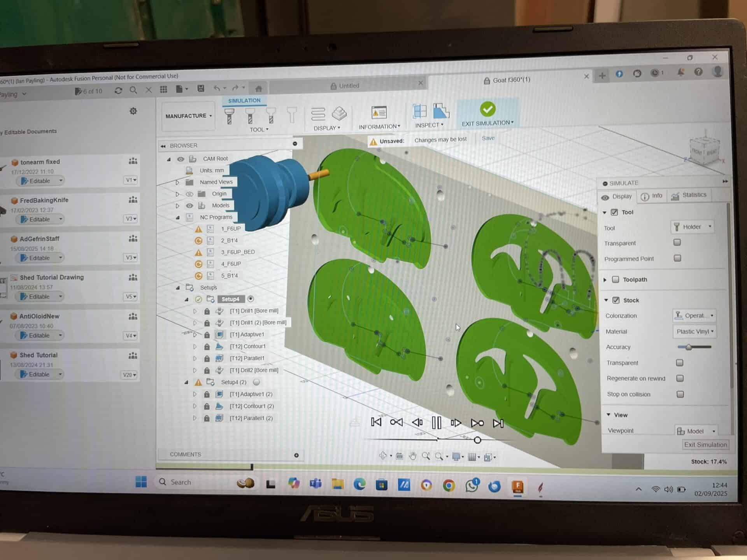
Task: Enable Stop on collision checkbox
Action: (680, 394)
